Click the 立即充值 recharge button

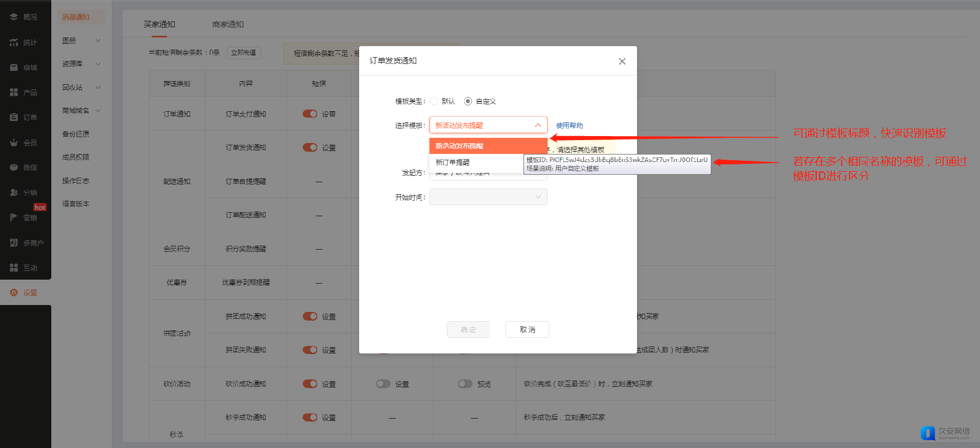244,53
